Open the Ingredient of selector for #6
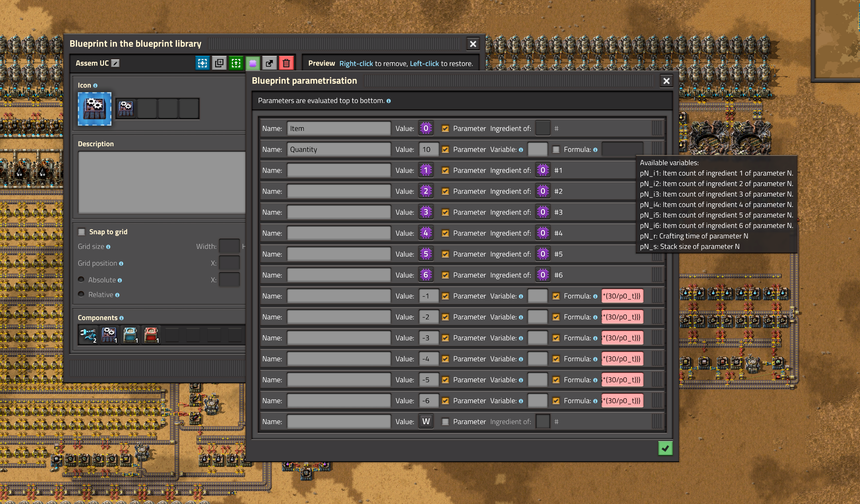The width and height of the screenshot is (860, 504). (x=543, y=275)
